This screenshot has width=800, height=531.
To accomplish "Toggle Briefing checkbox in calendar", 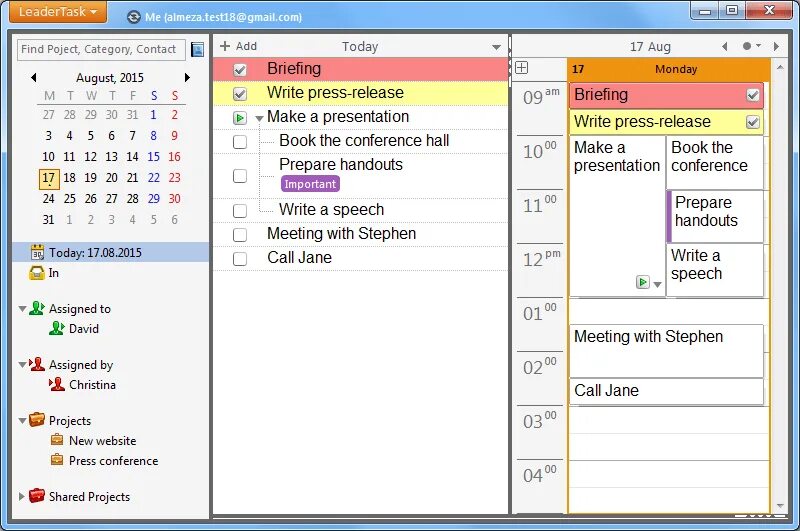I will [x=753, y=95].
